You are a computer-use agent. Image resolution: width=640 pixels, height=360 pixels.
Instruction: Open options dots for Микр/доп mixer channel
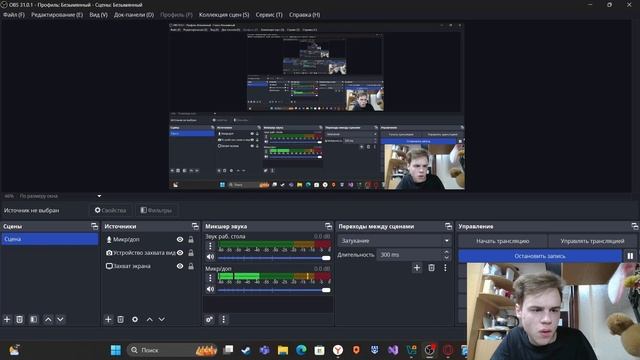210,278
